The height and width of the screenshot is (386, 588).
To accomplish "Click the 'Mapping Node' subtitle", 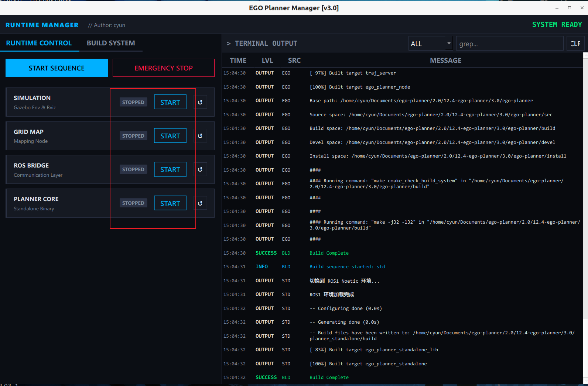I will click(x=31, y=141).
